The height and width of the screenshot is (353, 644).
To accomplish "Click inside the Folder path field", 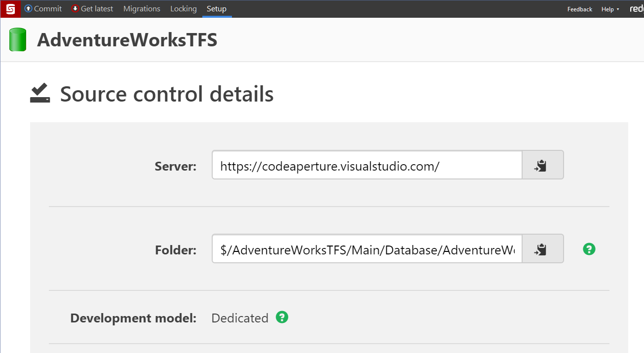I will click(367, 249).
